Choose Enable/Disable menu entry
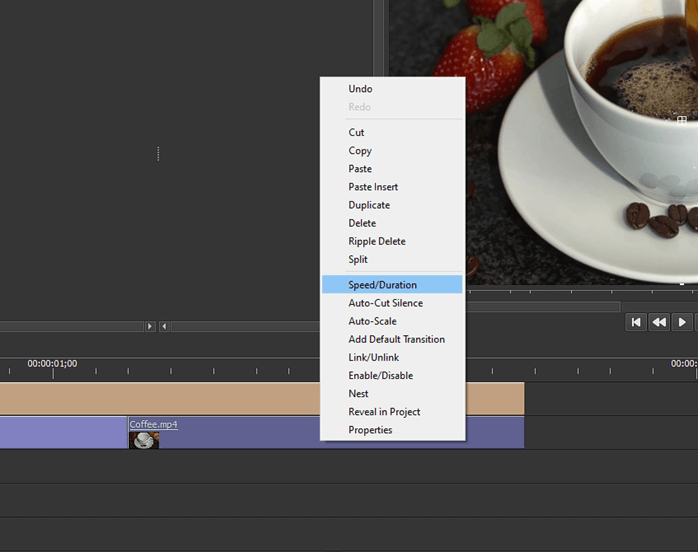698x552 pixels. (392, 376)
